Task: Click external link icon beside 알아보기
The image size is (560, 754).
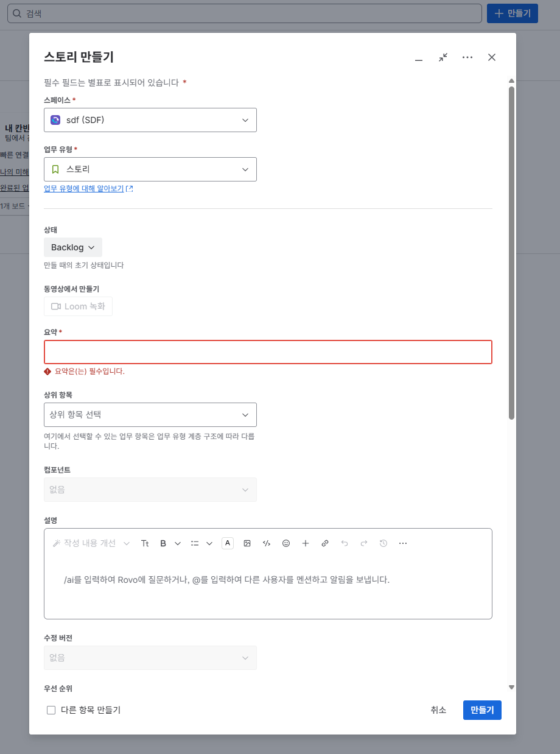Action: point(130,189)
